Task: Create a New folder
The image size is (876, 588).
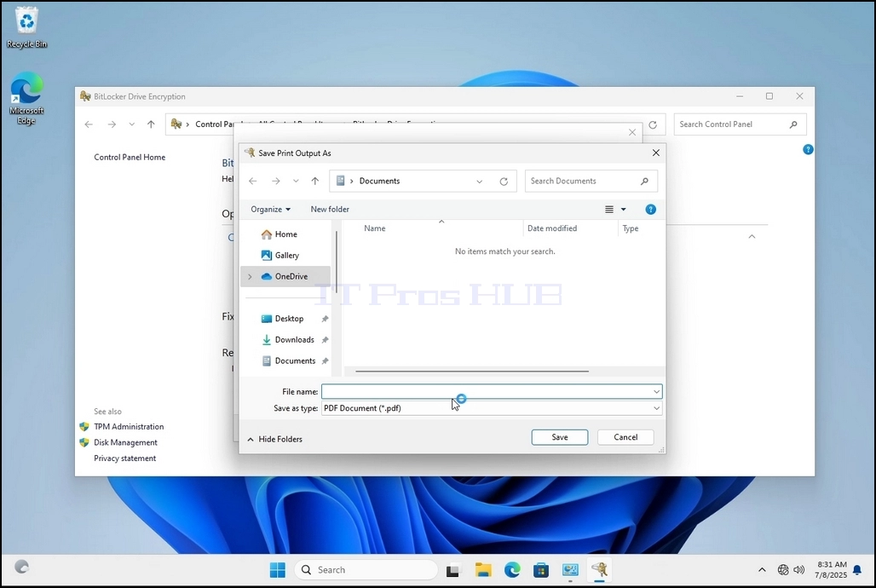Action: tap(330, 209)
